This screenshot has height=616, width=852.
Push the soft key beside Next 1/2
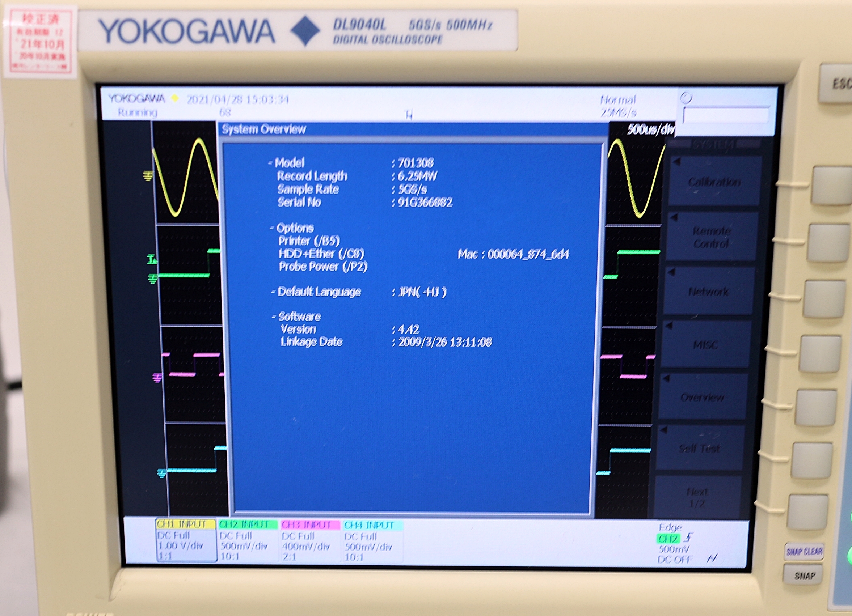coord(808,513)
